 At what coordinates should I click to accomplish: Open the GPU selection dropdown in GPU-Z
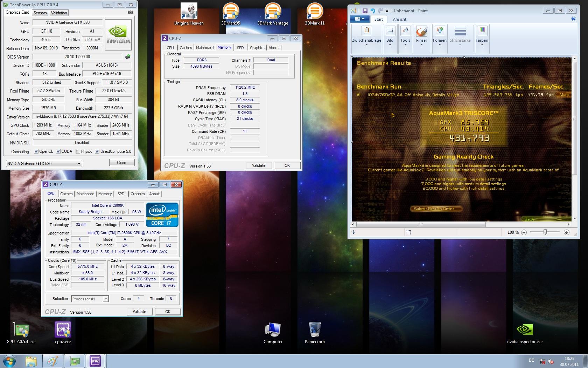pyautogui.click(x=44, y=163)
